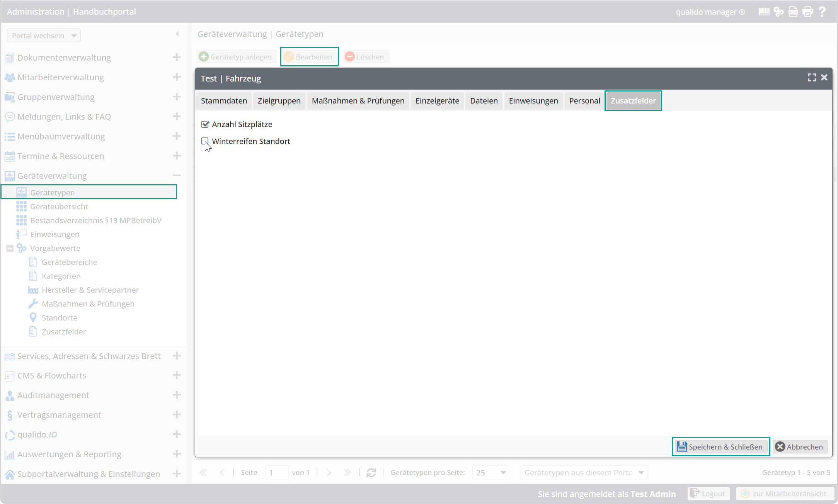This screenshot has height=504, width=838.
Task: Click the Logout button
Action: (x=709, y=494)
